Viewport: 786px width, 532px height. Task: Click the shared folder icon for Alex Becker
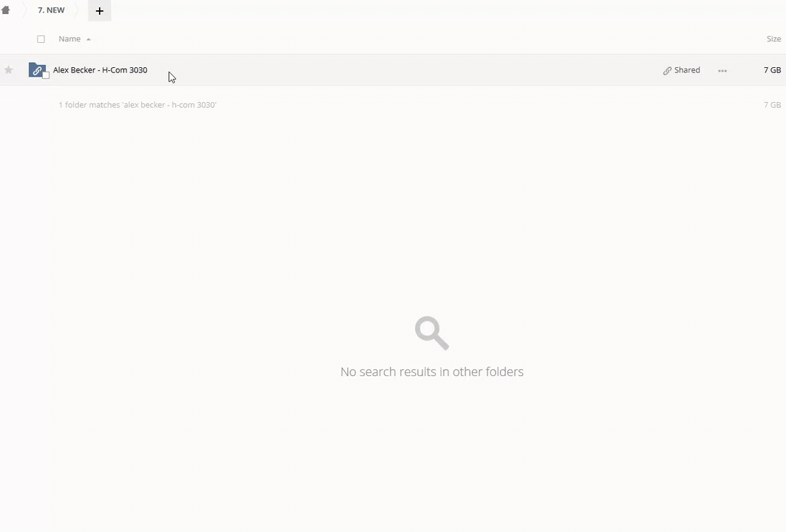coord(37,69)
